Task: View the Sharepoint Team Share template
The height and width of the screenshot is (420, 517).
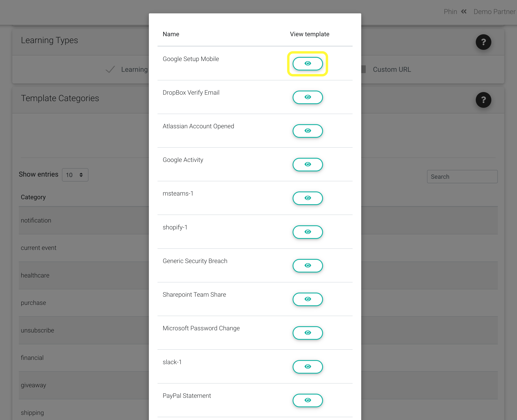Action: point(307,299)
